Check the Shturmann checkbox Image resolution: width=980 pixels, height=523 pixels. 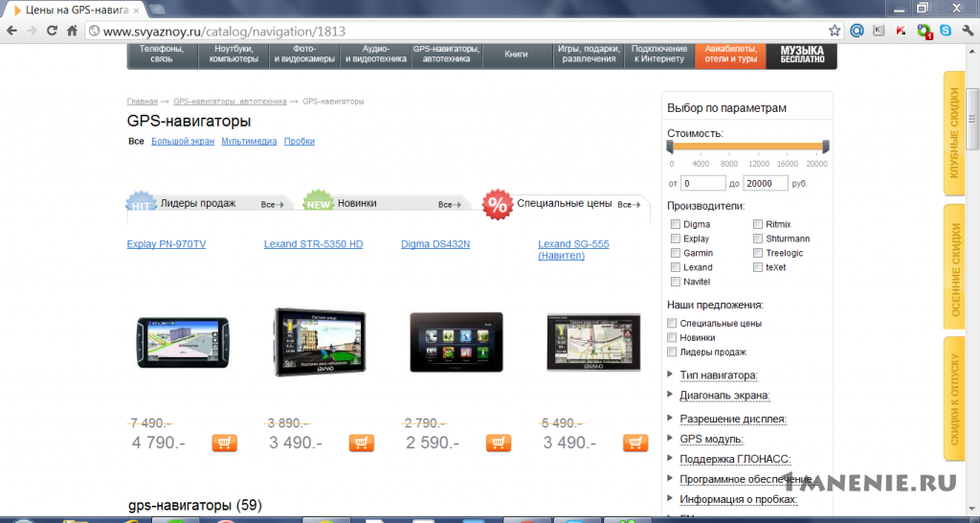click(x=758, y=239)
